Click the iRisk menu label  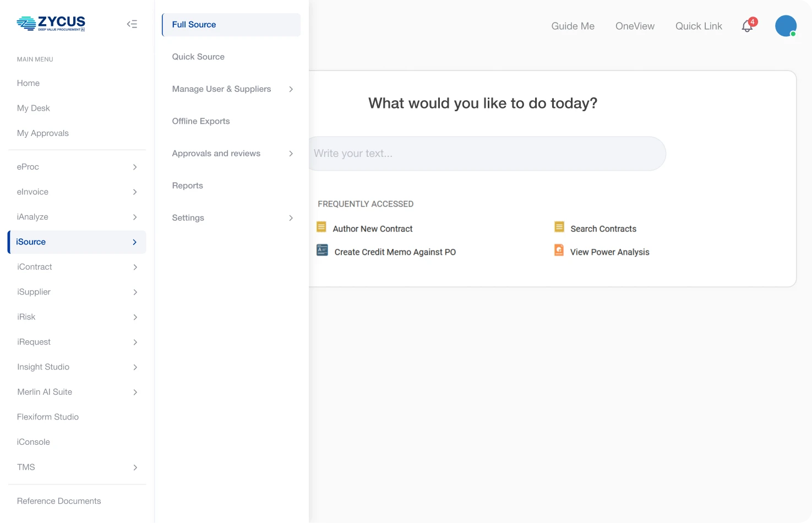26,317
